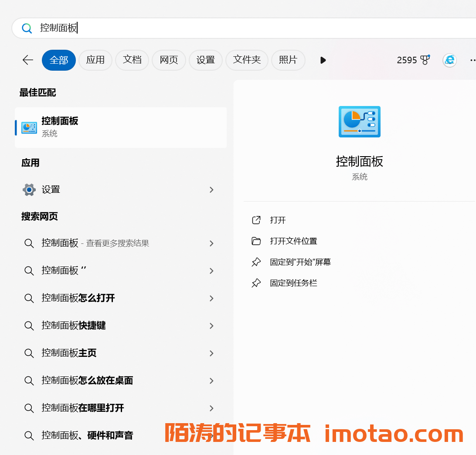
Task: Click the rewards trophy icon
Action: (425, 60)
